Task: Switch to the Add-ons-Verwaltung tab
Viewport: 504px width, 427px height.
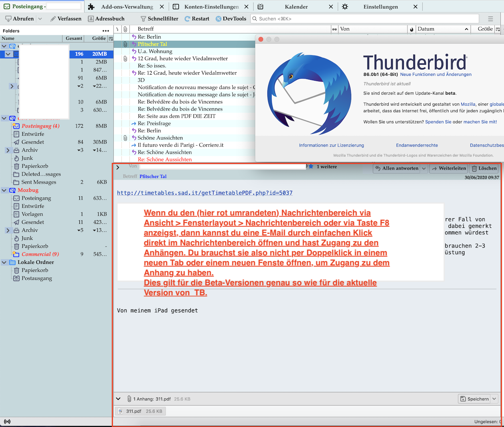Action: [127, 7]
